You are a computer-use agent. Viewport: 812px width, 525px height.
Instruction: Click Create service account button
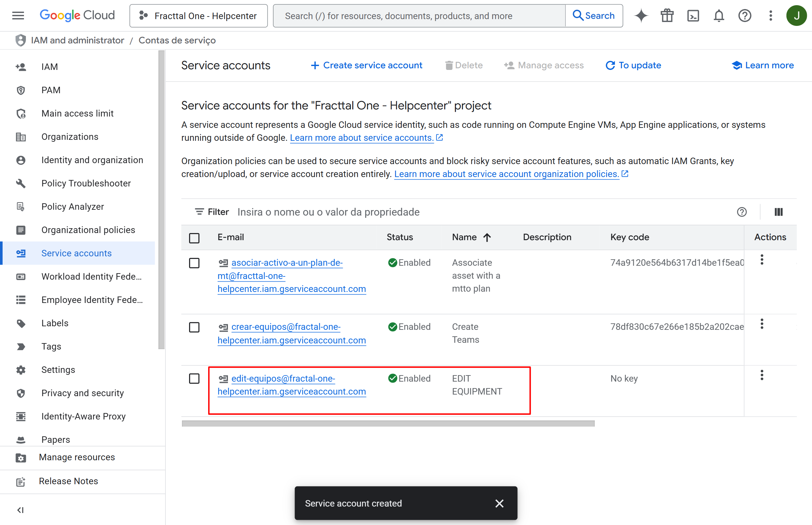(x=367, y=65)
